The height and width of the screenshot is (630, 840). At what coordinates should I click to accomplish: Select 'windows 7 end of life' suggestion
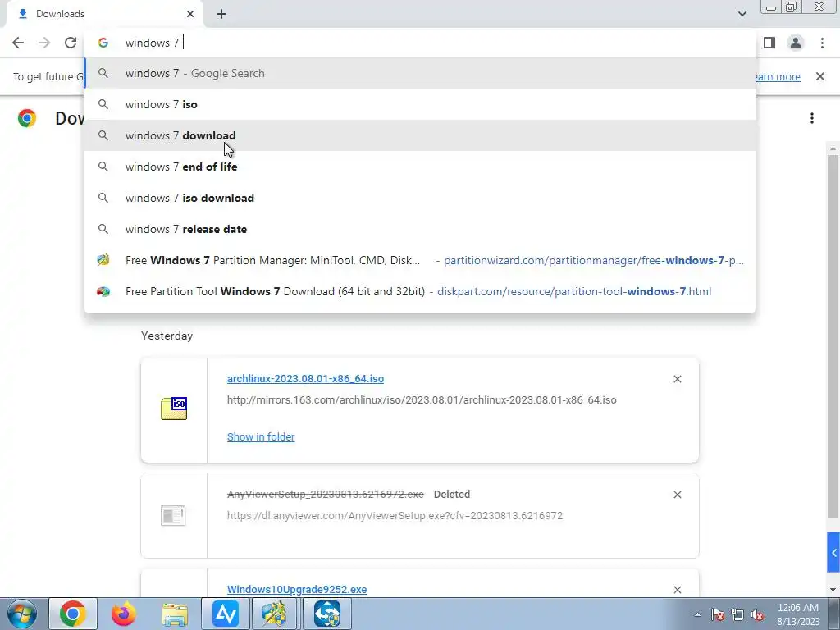coord(420,167)
